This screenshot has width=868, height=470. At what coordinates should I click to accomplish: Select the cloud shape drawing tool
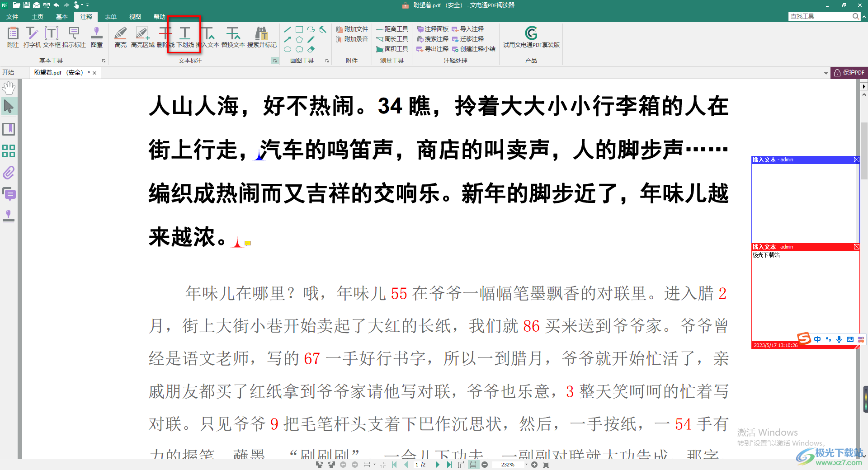click(x=299, y=49)
